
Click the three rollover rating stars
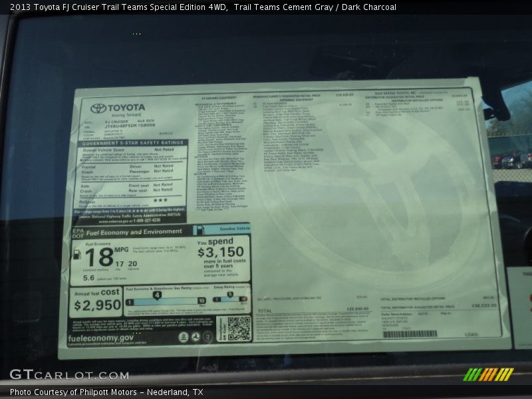160,199
